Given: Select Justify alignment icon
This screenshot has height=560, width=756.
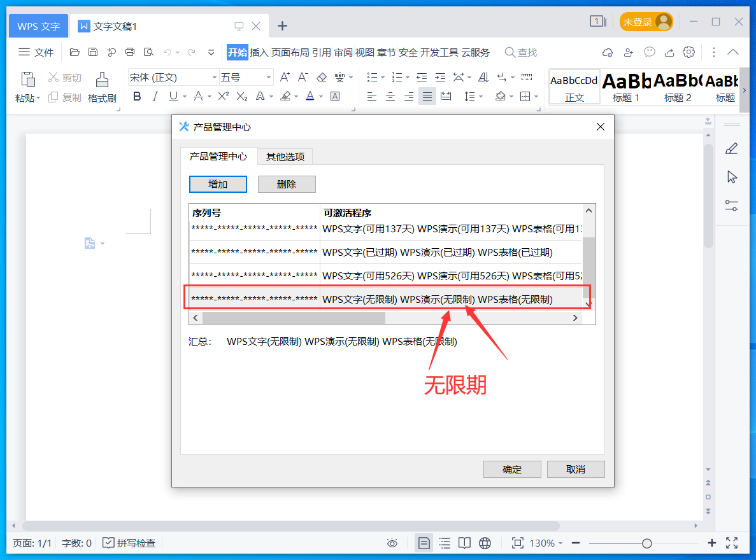Looking at the screenshot, I should point(427,96).
